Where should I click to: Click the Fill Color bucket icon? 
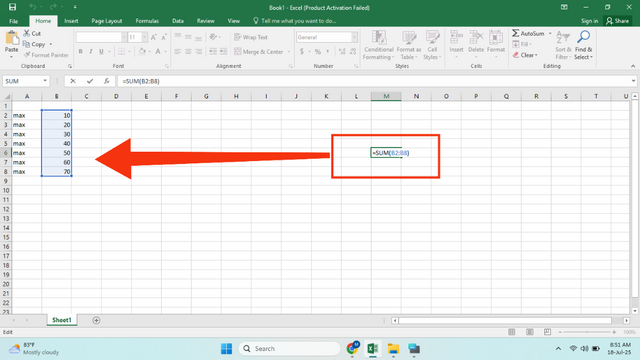pyautogui.click(x=142, y=51)
